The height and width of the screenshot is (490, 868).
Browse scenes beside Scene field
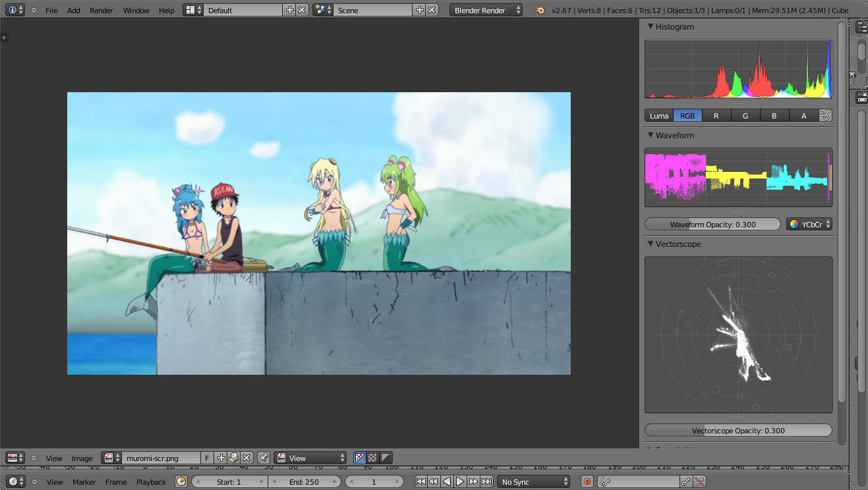(323, 10)
